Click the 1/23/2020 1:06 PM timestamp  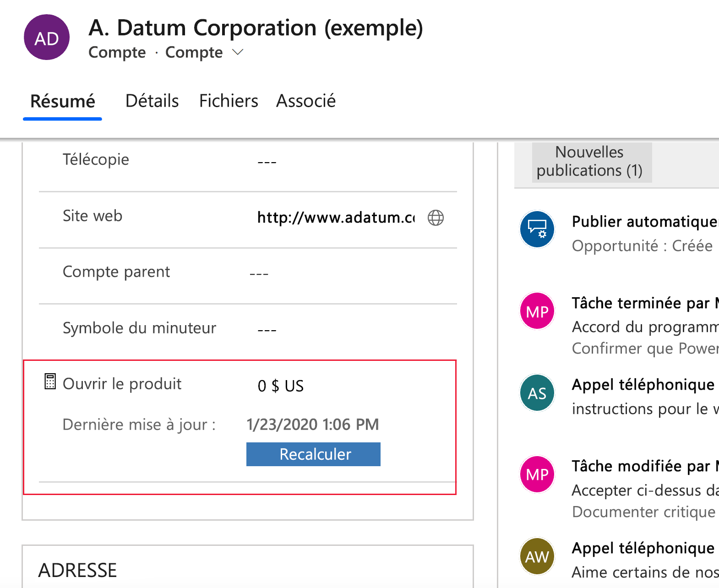[x=313, y=425]
